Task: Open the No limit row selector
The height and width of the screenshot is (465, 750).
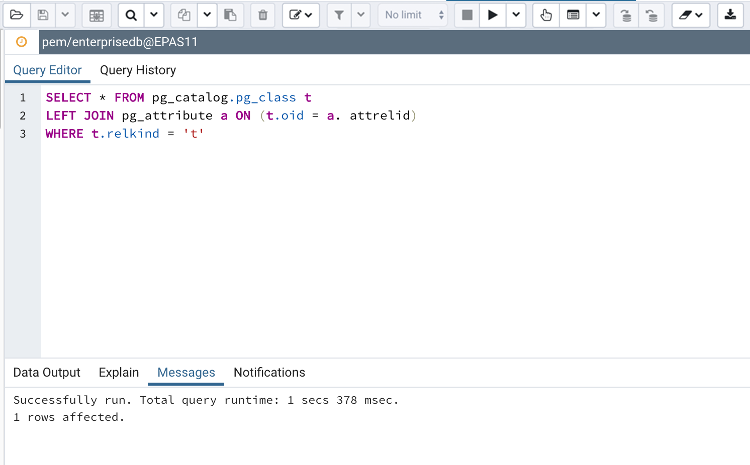Action: 413,15
